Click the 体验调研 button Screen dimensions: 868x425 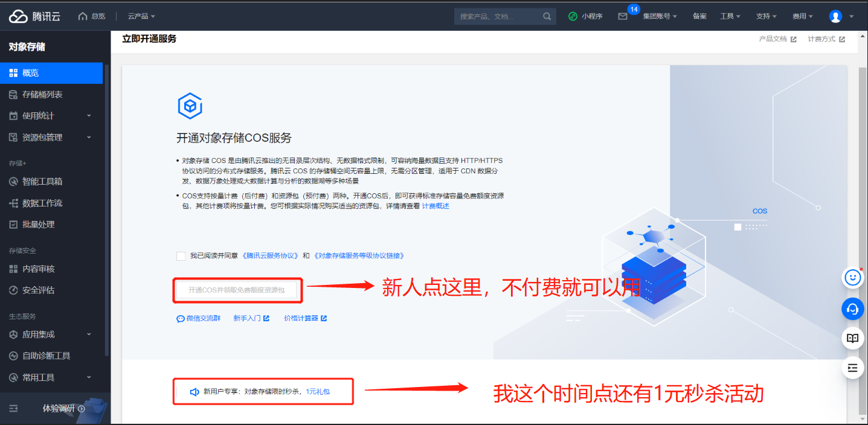click(x=63, y=409)
